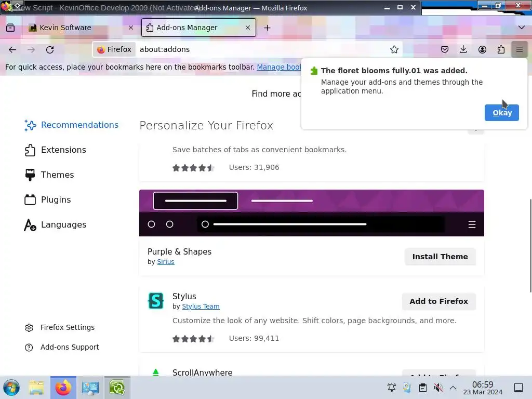This screenshot has height=399, width=532.
Task: Reload the current page
Action: (x=50, y=49)
